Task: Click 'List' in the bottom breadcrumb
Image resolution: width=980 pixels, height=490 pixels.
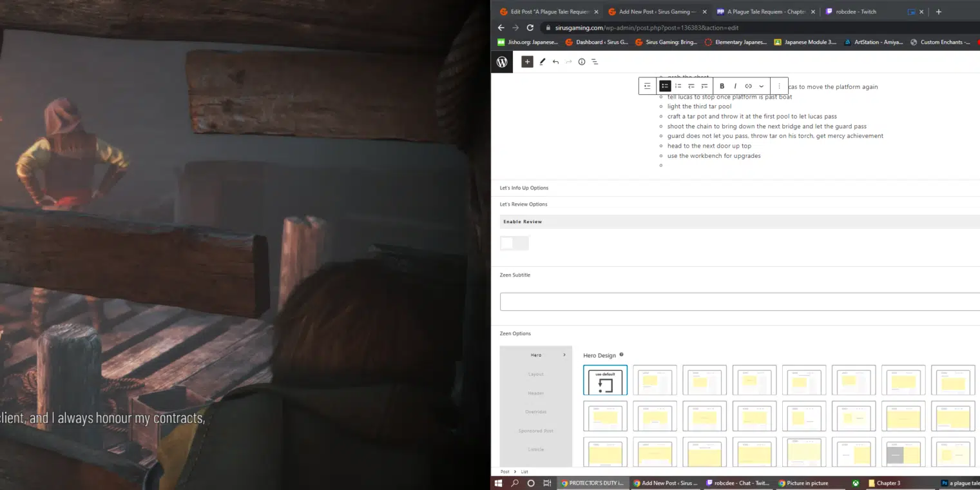Action: 524,472
